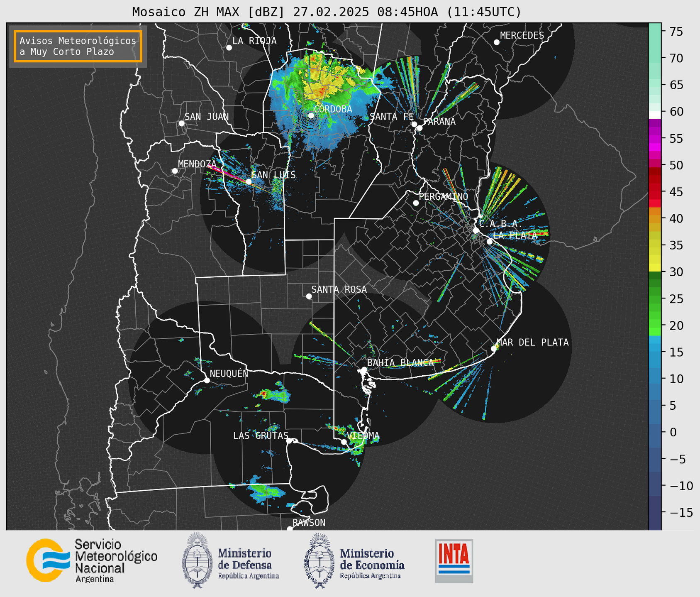The image size is (700, 597).
Task: Click the magenta 55 dBZ band in colorbar
Action: pos(655,138)
